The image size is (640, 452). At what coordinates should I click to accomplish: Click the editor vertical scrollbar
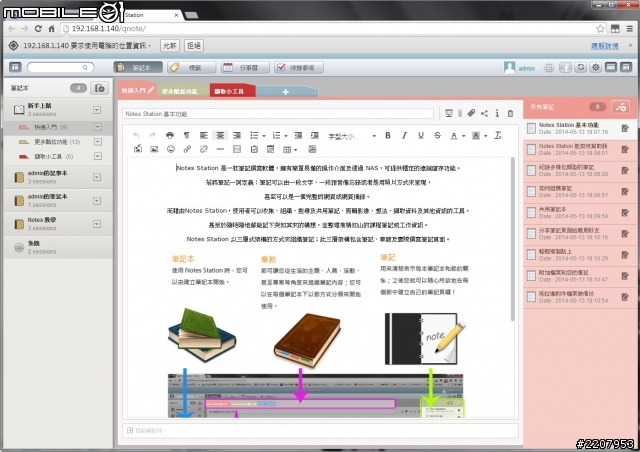pos(513,239)
